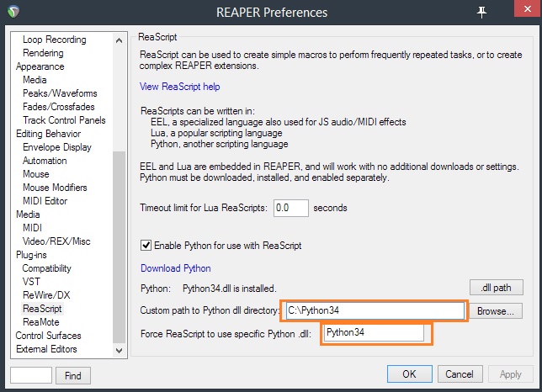Select Rendering preferences page

pos(43,53)
